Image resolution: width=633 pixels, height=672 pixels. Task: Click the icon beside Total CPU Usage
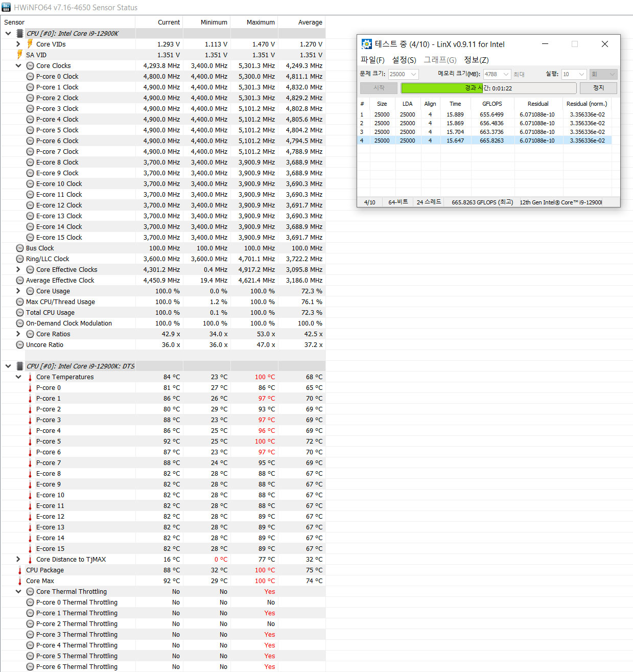[20, 312]
